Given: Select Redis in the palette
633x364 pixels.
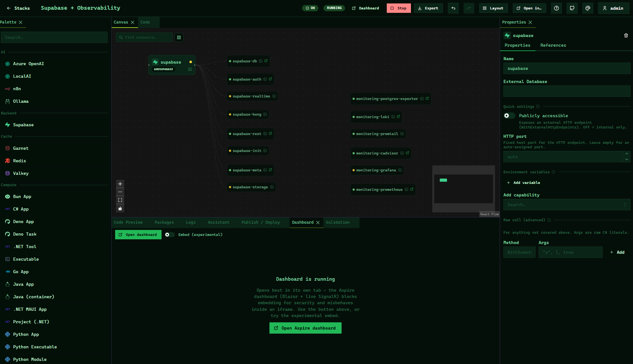Looking at the screenshot, I should click(x=54, y=161).
